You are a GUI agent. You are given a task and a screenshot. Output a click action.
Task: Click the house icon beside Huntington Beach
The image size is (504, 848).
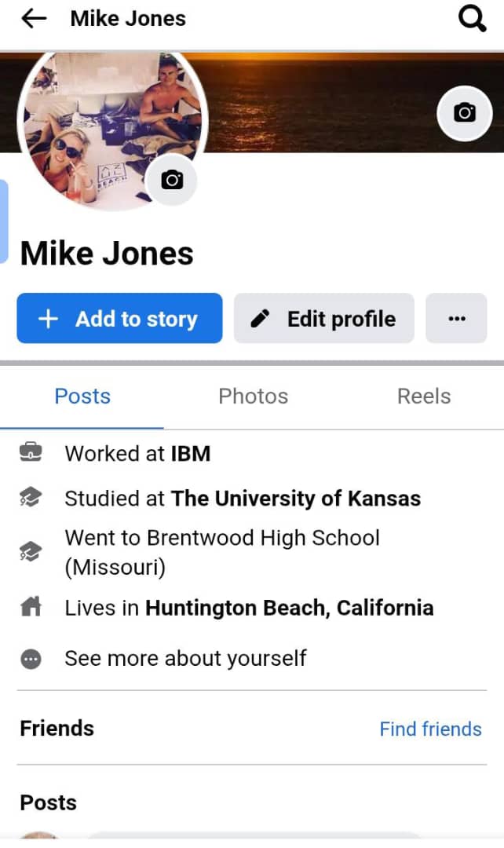[31, 608]
